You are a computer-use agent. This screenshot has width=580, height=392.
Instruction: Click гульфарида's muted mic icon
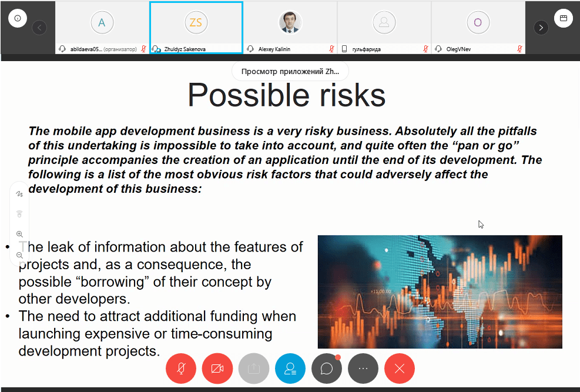coord(425,49)
